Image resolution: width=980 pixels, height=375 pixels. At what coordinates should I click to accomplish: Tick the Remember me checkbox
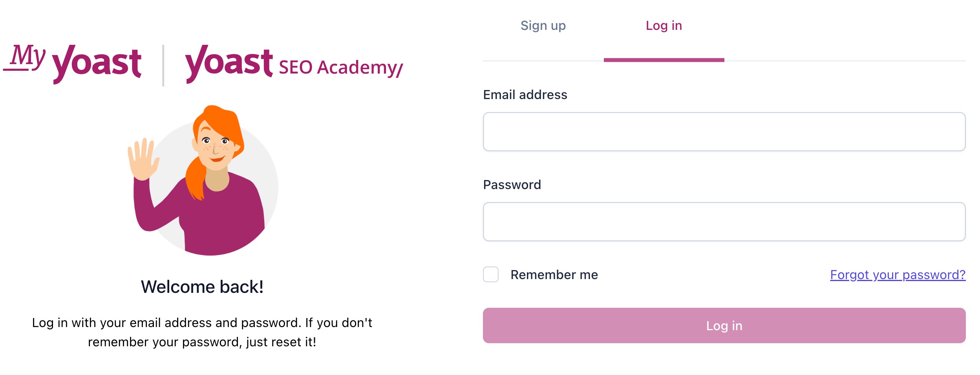click(491, 274)
